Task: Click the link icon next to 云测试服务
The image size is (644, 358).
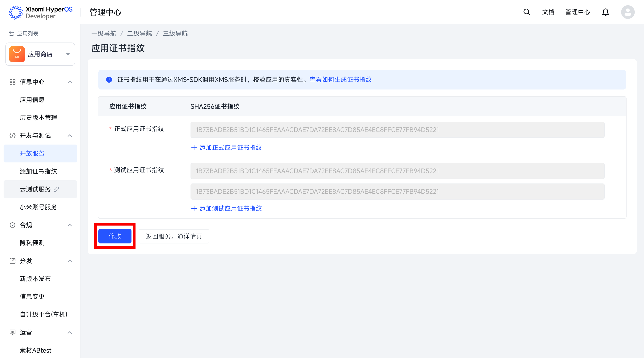Action: pos(57,189)
